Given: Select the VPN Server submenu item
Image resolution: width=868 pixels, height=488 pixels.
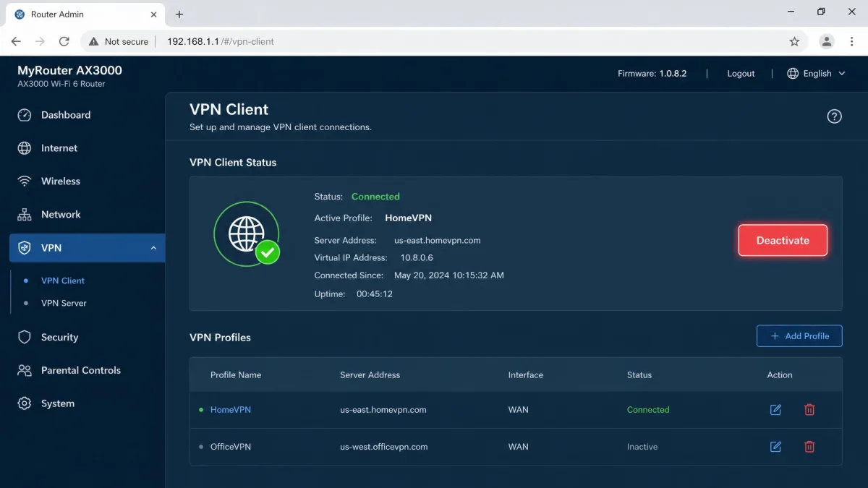Looking at the screenshot, I should click(64, 303).
